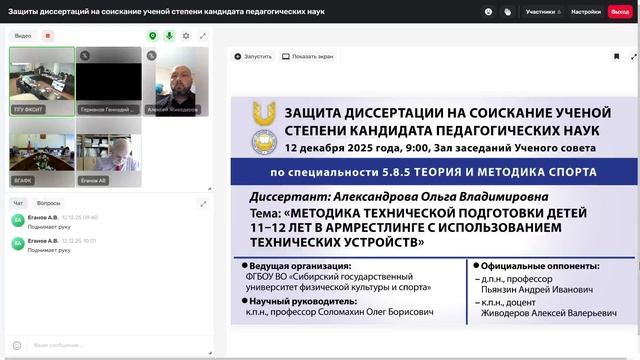The height and width of the screenshot is (360, 640).
Task: Select the Еганов АВ video tile
Action: (x=109, y=153)
